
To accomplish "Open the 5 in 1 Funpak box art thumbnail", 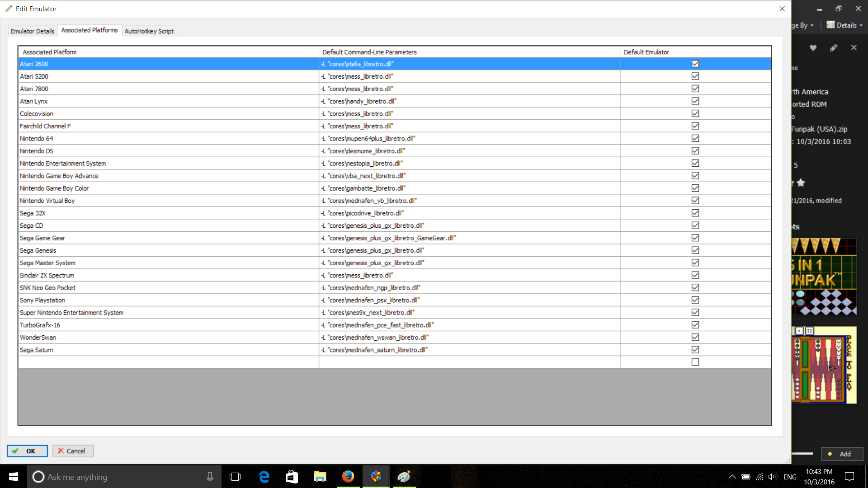I will tap(824, 276).
